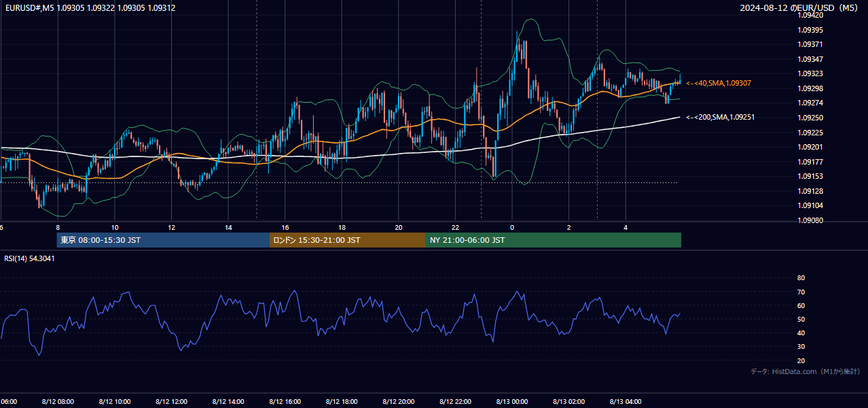This screenshot has height=408, width=868.
Task: Click the RSI axis level 30 label
Action: [801, 347]
